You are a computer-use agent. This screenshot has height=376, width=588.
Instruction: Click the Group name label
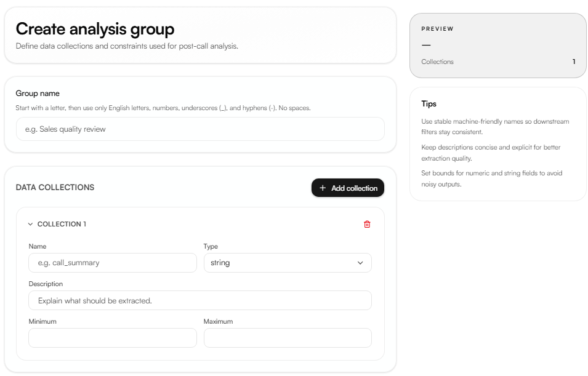pyautogui.click(x=38, y=94)
